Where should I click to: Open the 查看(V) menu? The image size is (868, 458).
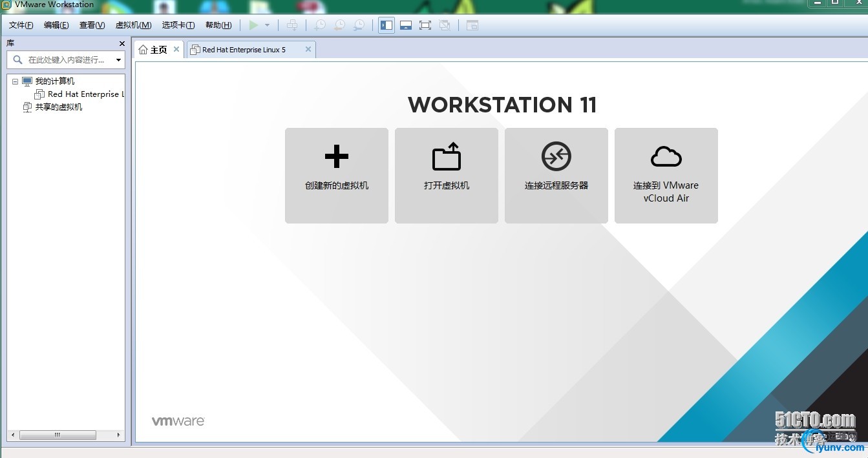pyautogui.click(x=92, y=25)
